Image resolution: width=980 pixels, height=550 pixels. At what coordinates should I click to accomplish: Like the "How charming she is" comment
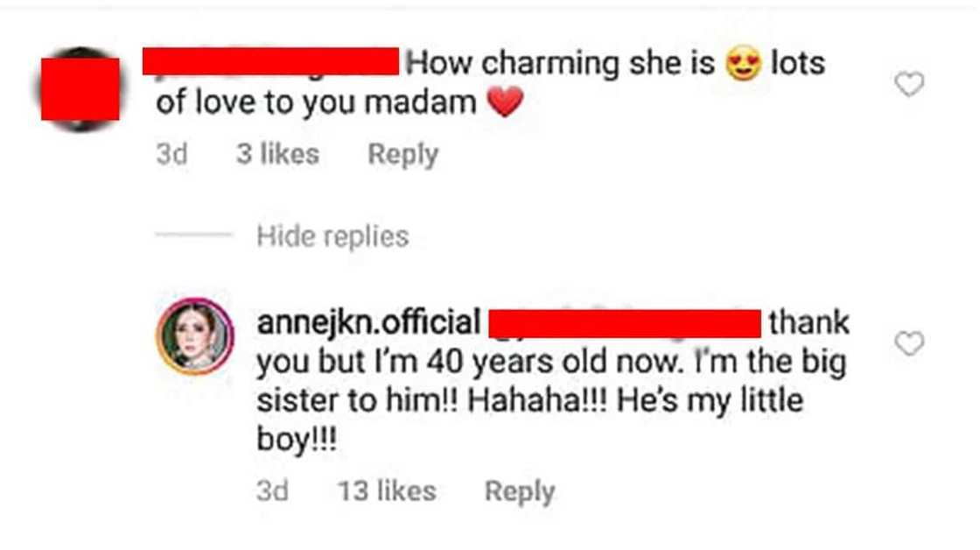[x=910, y=85]
